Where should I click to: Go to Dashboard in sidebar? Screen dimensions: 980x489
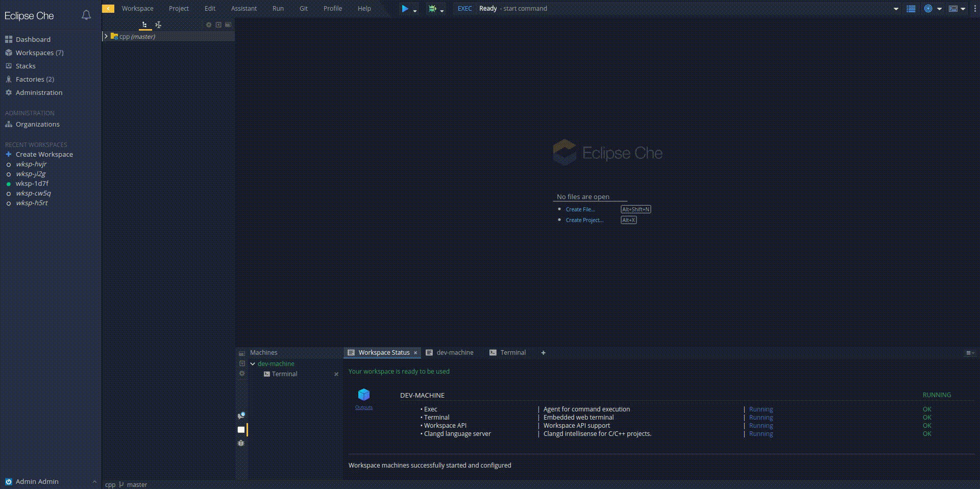pos(33,39)
